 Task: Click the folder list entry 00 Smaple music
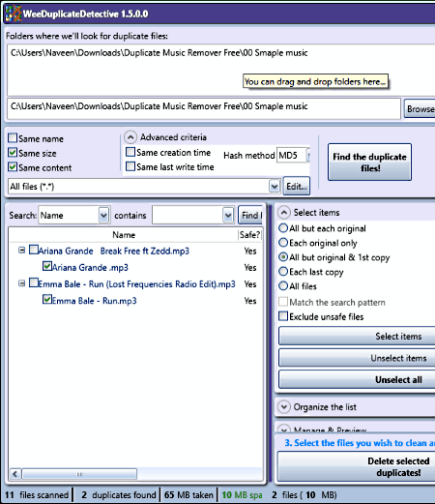(x=159, y=53)
